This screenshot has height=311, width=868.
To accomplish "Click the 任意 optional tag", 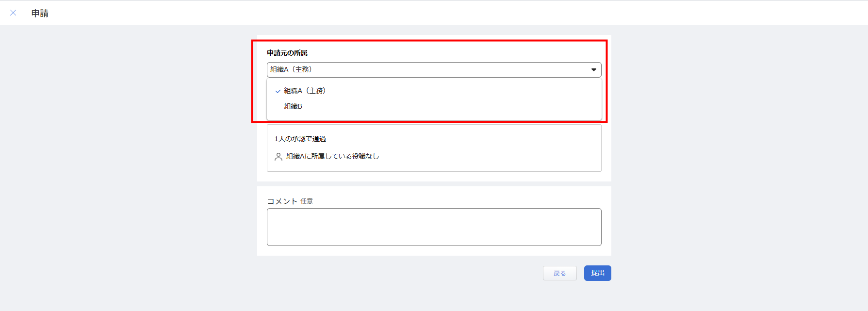I will point(307,201).
